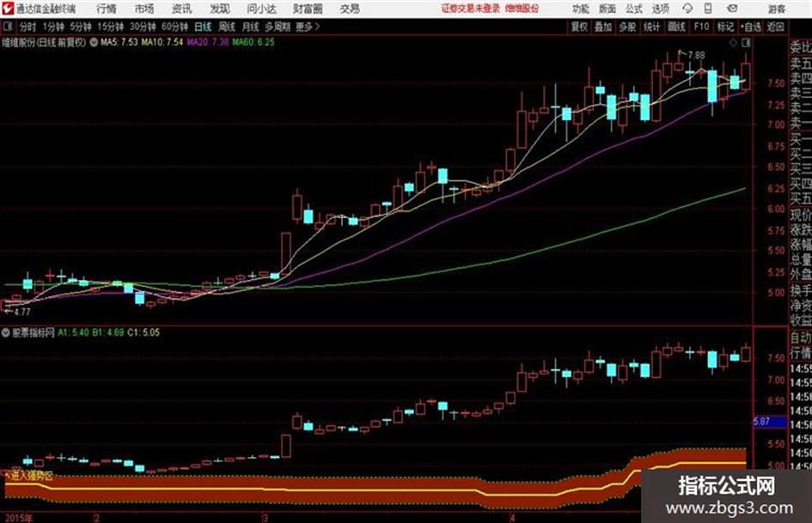This screenshot has height=523, width=812.
Task: Click the 标记 mark toolbar button
Action: [725, 27]
